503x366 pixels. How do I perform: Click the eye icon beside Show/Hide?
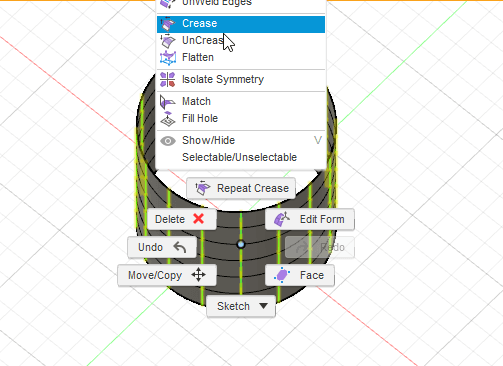coord(168,141)
